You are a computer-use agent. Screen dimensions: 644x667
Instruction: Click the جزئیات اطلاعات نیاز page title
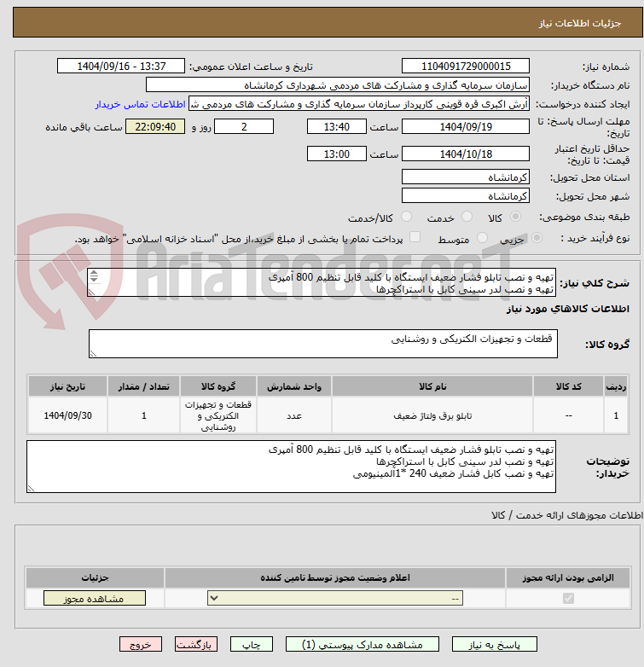click(580, 23)
